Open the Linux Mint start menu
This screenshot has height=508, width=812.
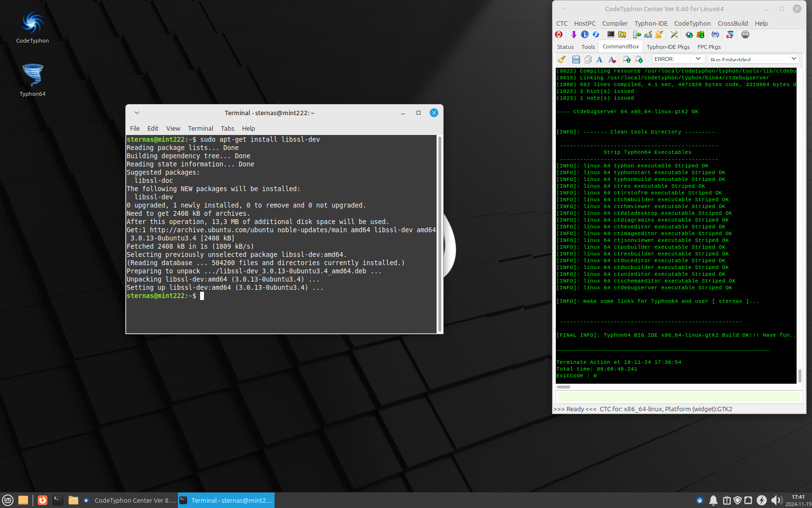click(x=8, y=500)
